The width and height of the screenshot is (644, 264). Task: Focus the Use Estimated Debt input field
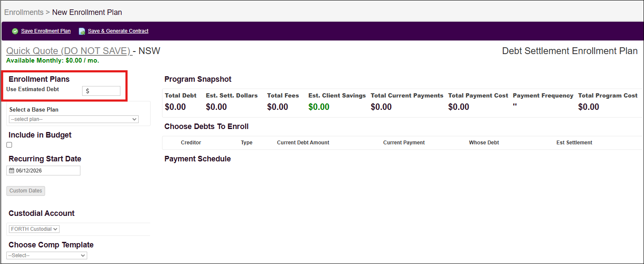point(101,91)
